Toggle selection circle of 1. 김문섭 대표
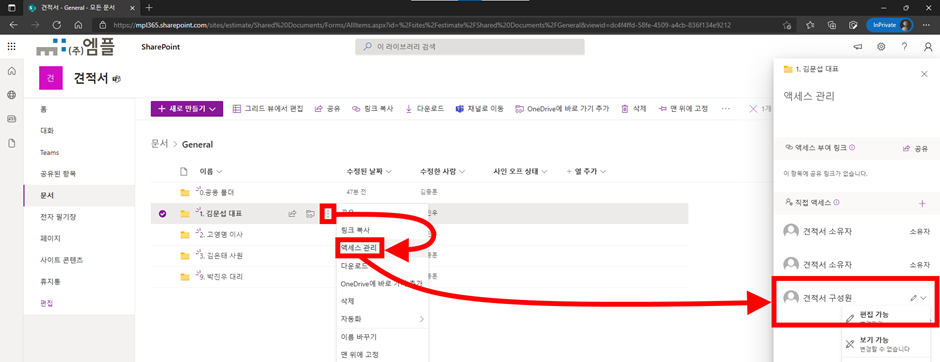The height and width of the screenshot is (362, 940). tap(162, 213)
